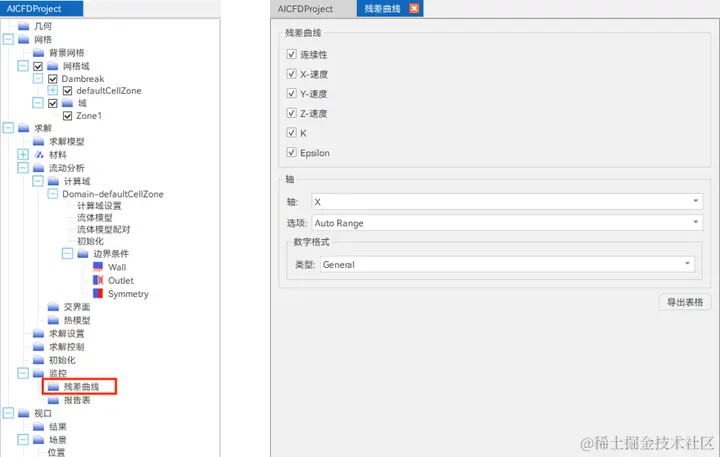
Task: Uncheck the X-速度 residual checkbox
Action: coord(291,73)
